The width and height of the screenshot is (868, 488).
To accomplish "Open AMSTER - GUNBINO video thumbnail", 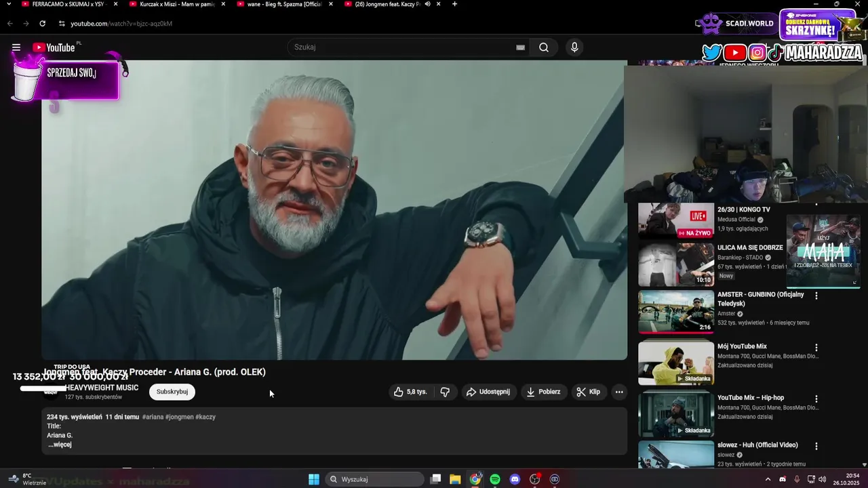I will (x=676, y=312).
